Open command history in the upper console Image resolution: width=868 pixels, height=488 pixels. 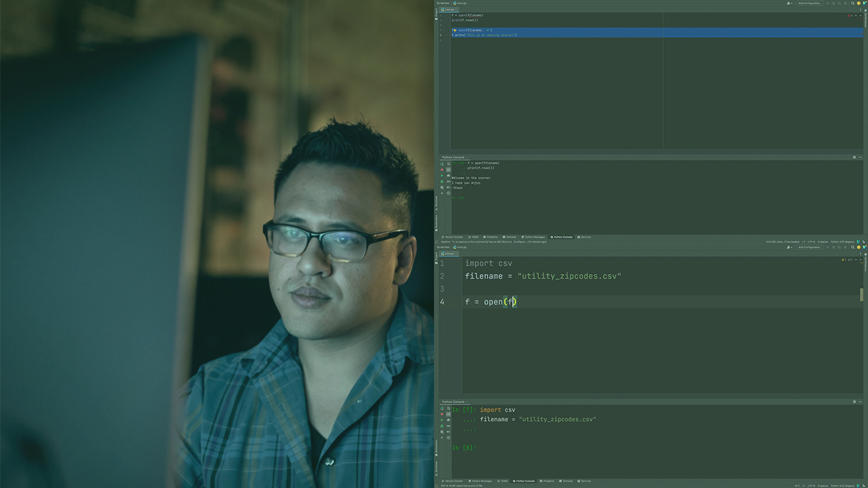tap(448, 193)
